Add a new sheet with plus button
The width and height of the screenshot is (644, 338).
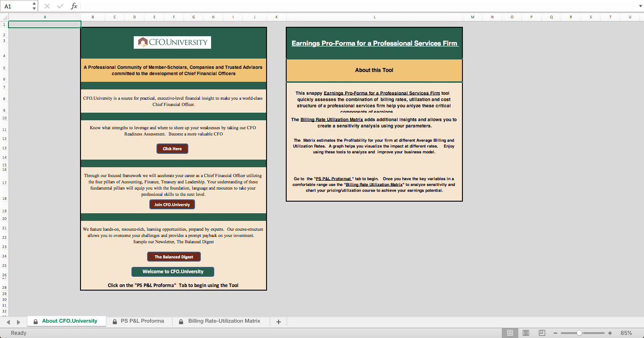tap(279, 321)
